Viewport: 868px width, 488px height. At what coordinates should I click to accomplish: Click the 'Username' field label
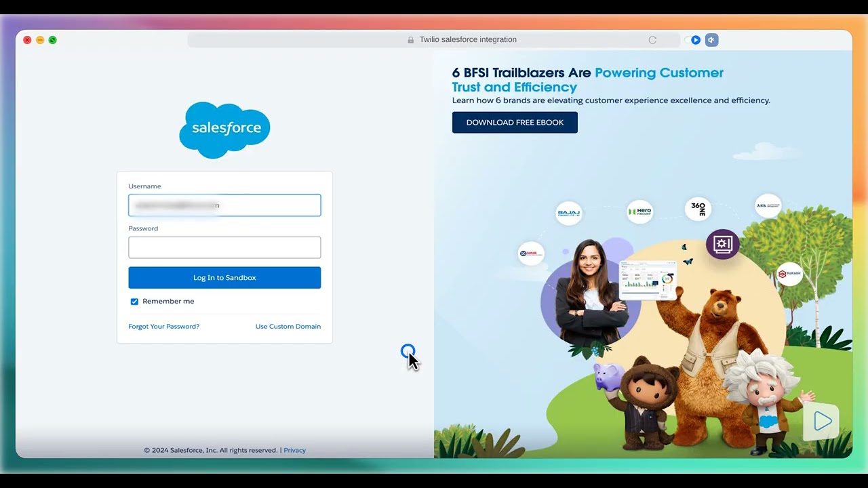tap(144, 186)
